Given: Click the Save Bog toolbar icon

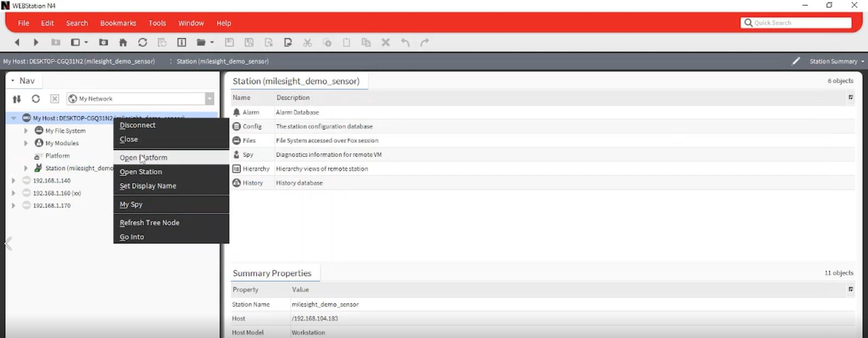Looking at the screenshot, I should tap(249, 42).
